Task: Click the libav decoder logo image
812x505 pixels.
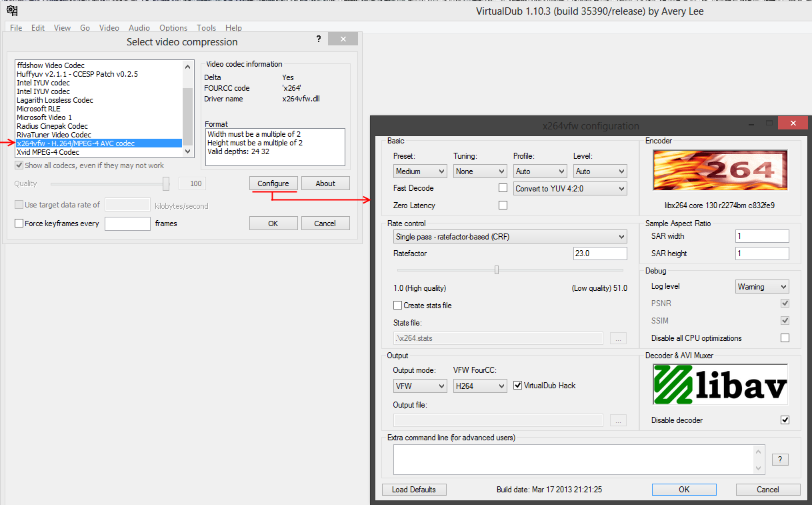Action: [x=720, y=384]
